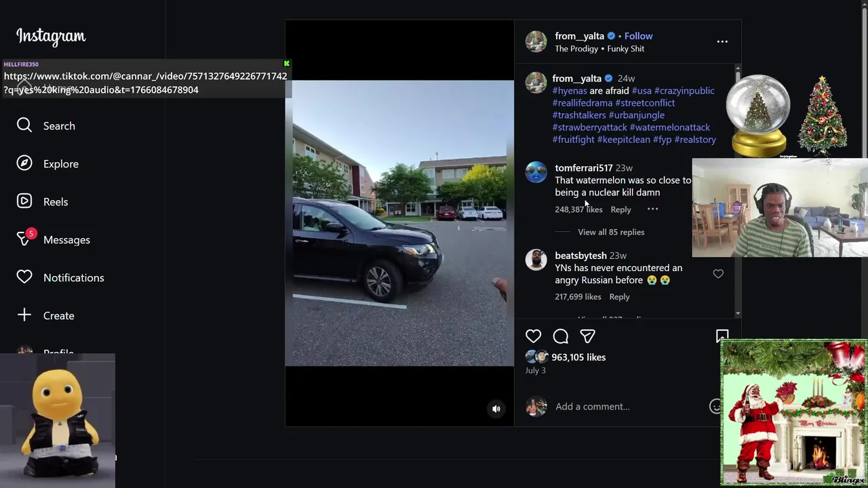868x488 pixels.
Task: Open the emoji picker in comment box
Action: point(715,406)
